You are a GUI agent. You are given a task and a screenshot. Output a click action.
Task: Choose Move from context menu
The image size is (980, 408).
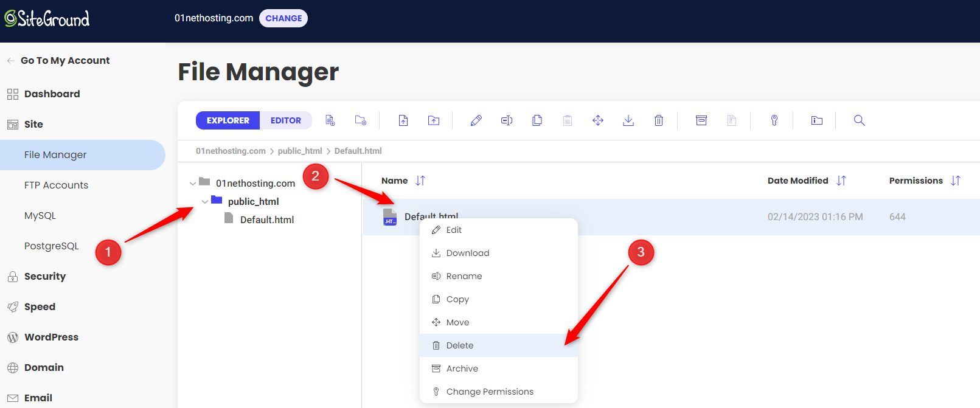point(498,322)
